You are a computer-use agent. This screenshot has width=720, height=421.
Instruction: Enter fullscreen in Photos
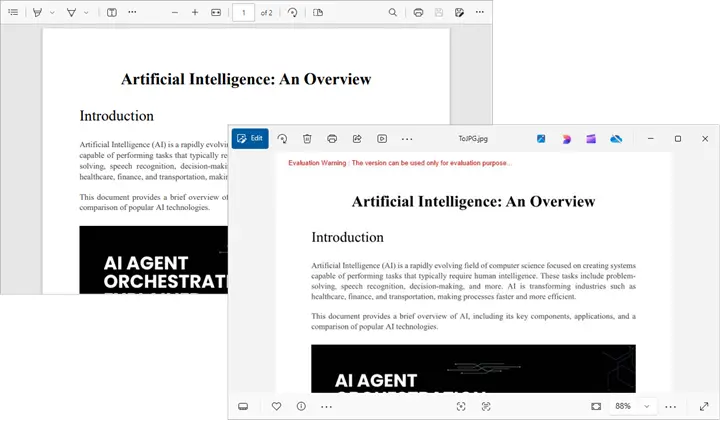click(704, 406)
